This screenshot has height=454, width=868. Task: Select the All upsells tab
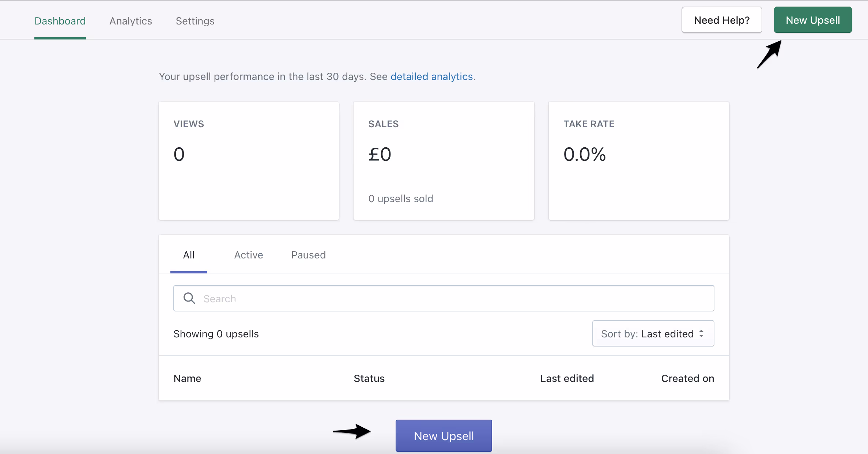pos(189,255)
